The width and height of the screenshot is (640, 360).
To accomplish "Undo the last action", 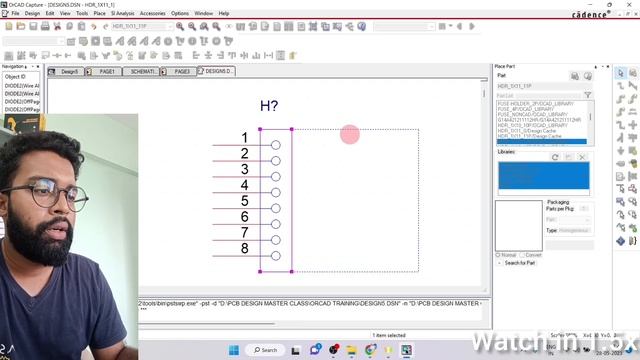I will point(94,27).
